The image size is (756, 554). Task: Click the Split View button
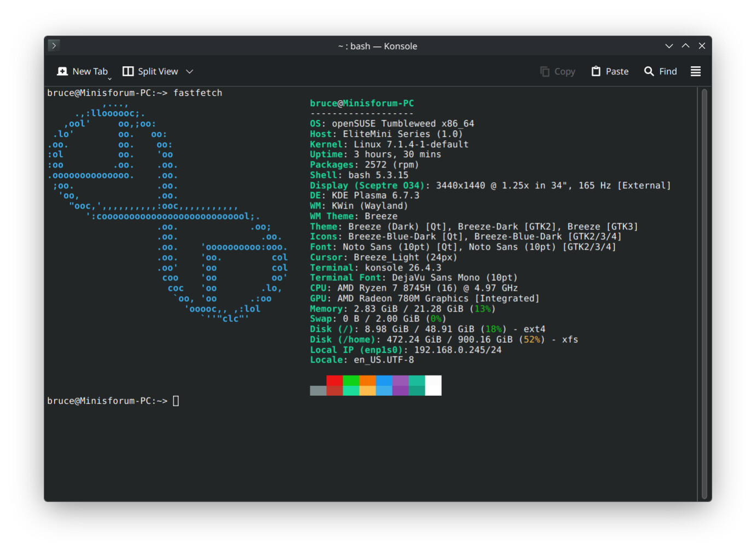[x=151, y=71]
